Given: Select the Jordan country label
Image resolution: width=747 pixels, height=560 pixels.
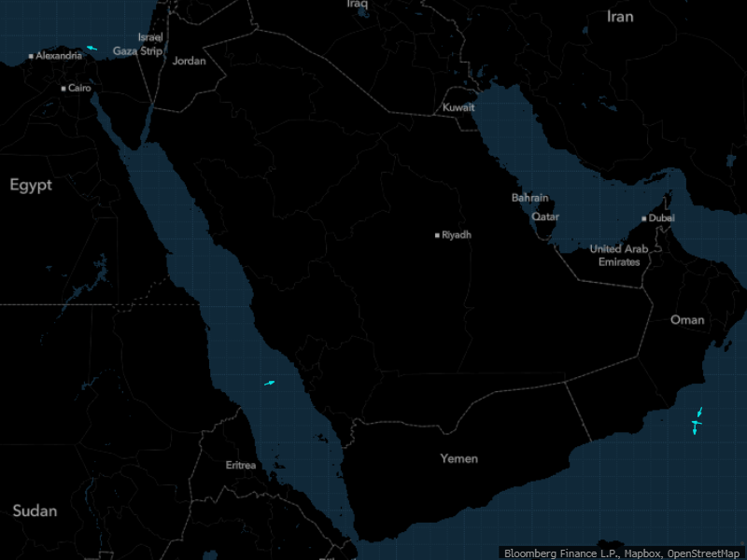Looking at the screenshot, I should (x=190, y=61).
